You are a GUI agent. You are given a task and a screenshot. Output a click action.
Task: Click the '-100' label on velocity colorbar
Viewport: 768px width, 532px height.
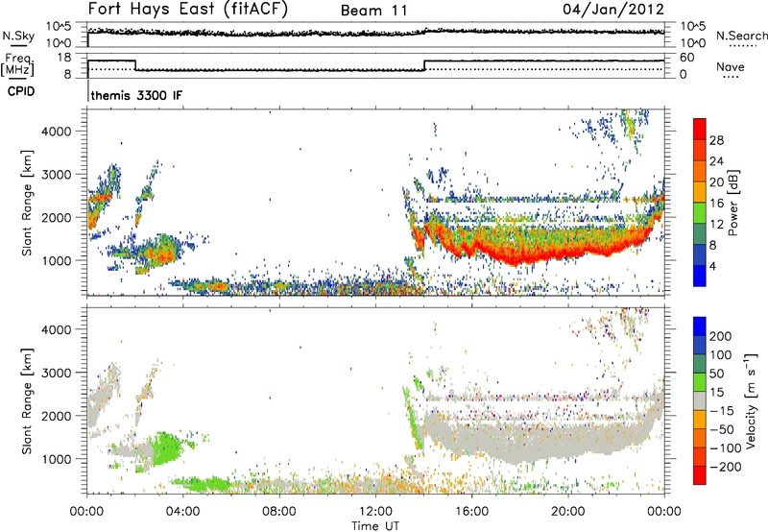pos(726,448)
